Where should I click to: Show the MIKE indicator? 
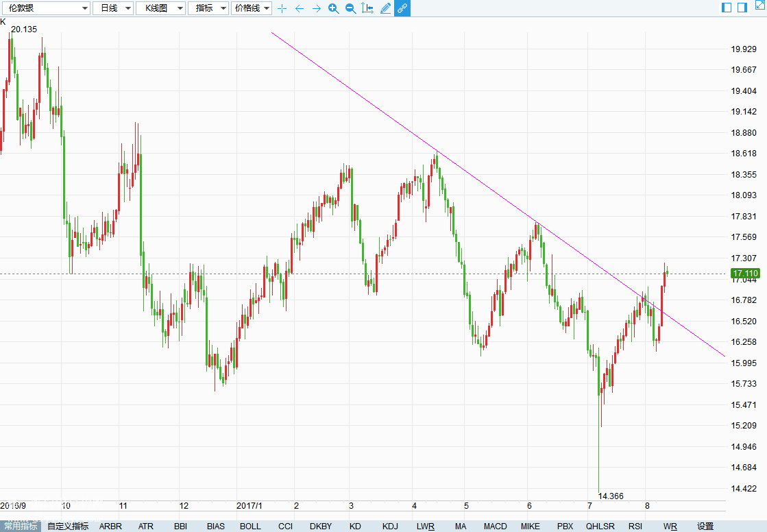tap(531, 527)
